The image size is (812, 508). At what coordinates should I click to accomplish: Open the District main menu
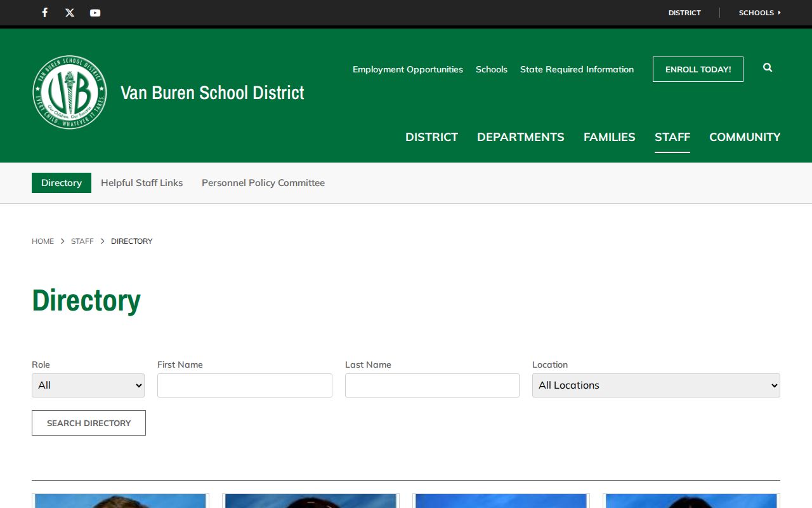pos(431,137)
